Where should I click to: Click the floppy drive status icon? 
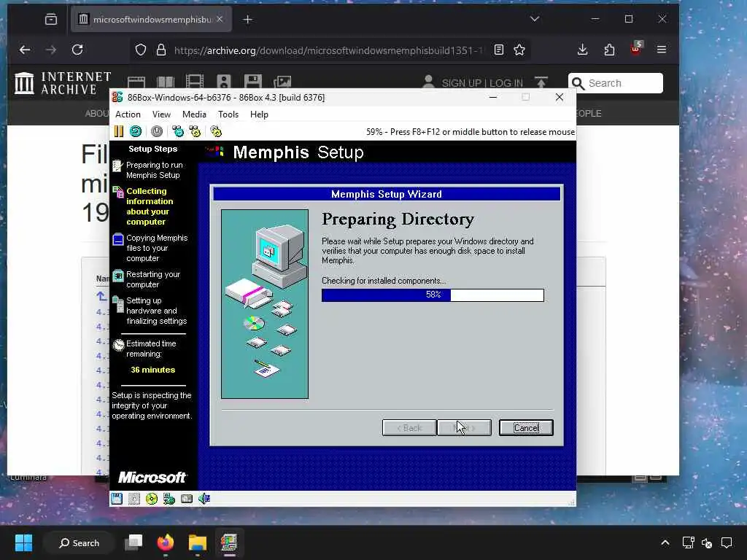(117, 499)
